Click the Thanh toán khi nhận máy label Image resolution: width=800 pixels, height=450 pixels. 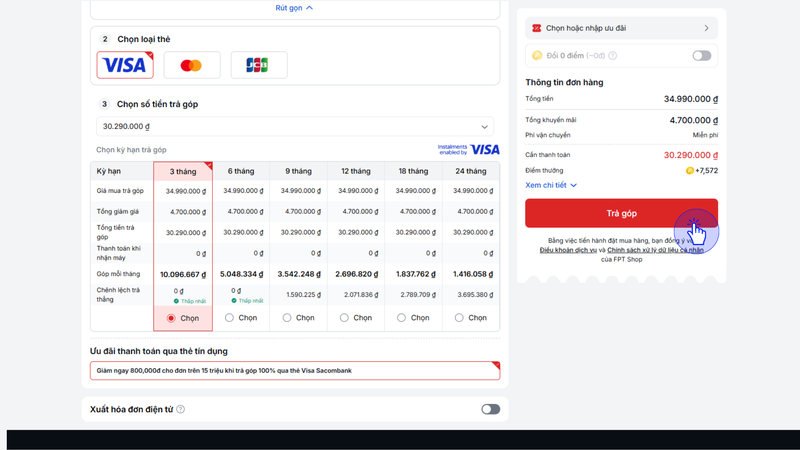pyautogui.click(x=118, y=253)
